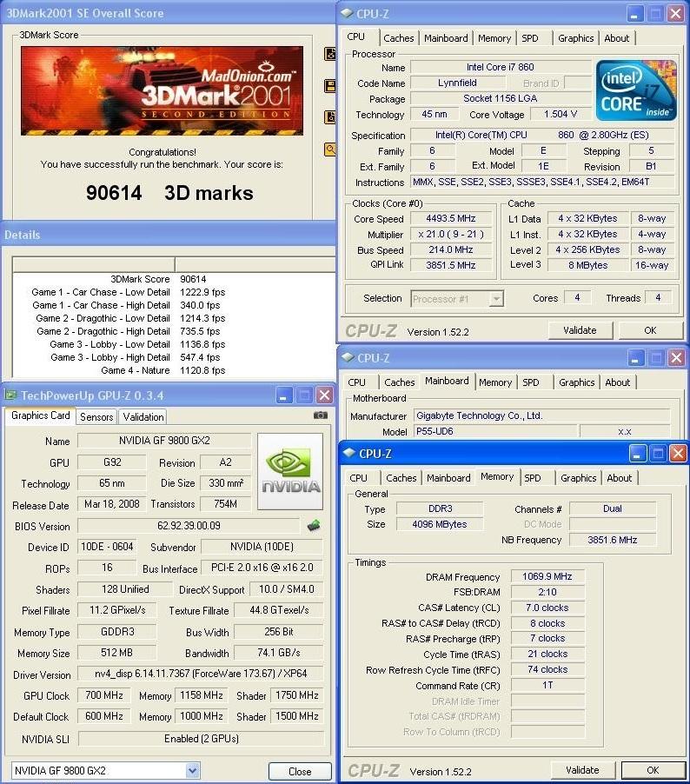690x784 pixels.
Task: Click the Texture Fillrate value 44.8 GTexel/s
Action: click(279, 610)
